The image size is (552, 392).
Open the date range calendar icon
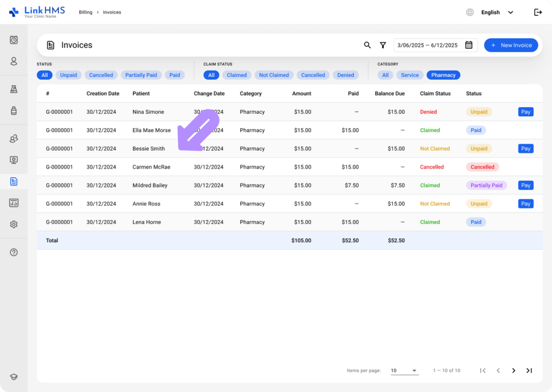coord(468,45)
